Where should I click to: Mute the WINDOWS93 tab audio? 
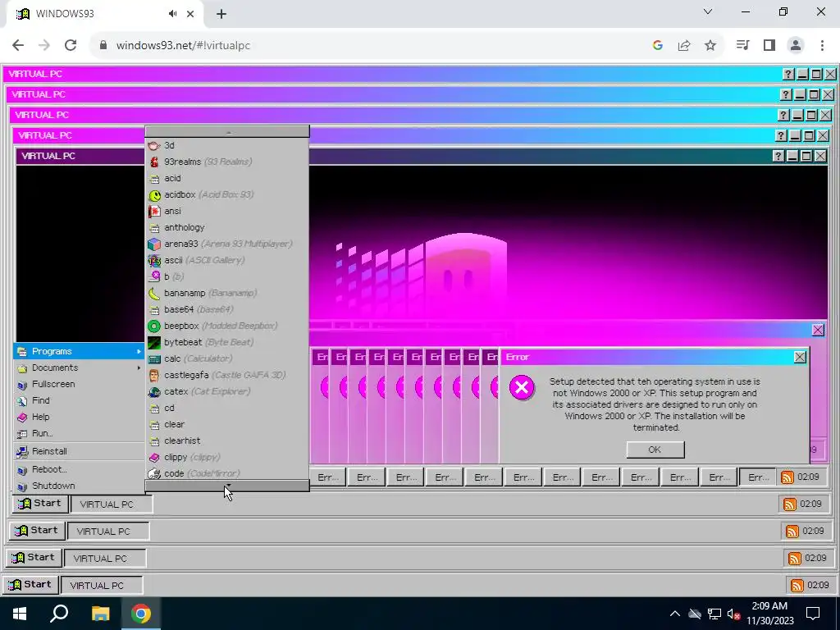pos(172,14)
